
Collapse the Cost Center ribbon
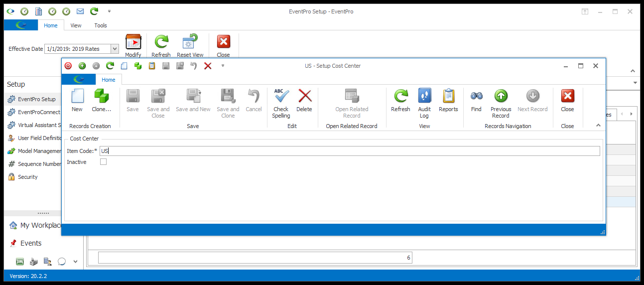pos(598,126)
